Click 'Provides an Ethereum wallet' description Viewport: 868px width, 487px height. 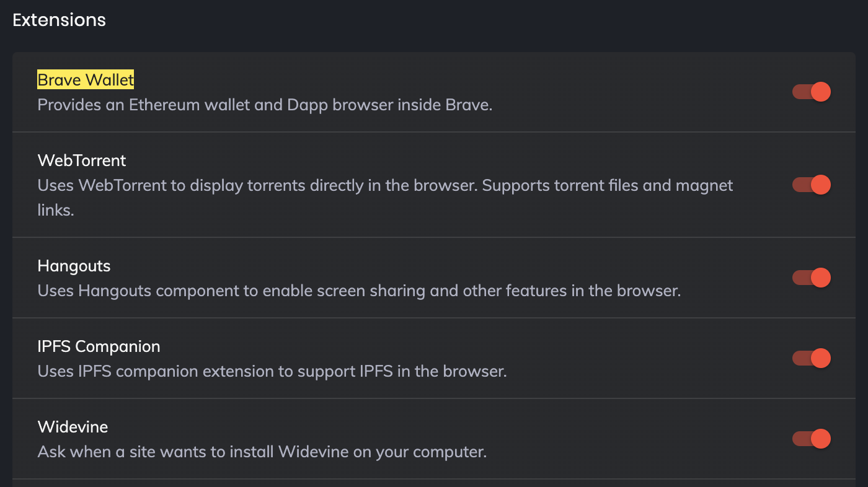point(265,105)
